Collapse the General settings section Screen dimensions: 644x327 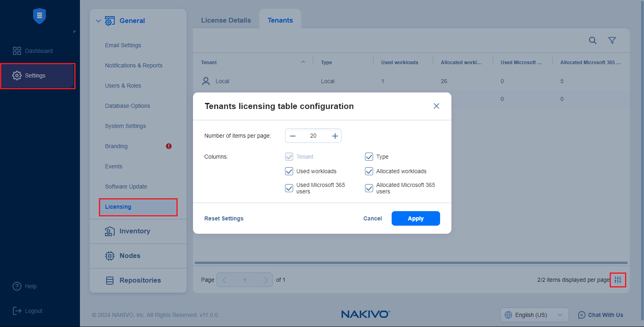99,21
